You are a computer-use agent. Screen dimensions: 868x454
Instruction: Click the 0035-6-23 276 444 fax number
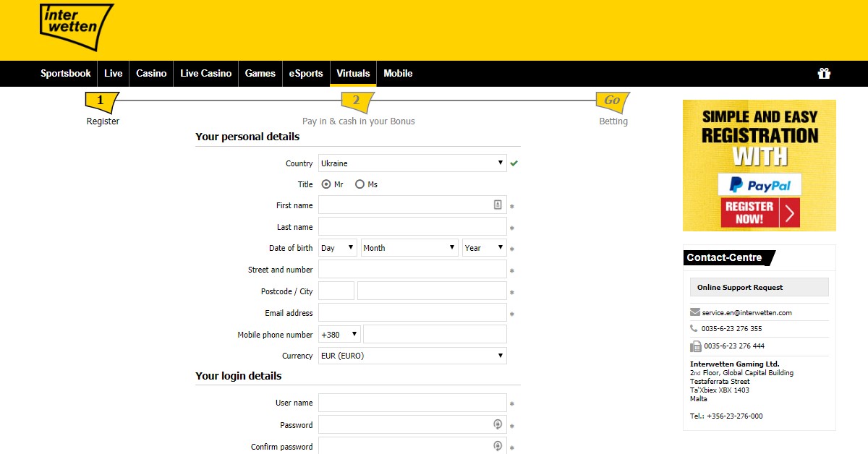click(x=734, y=346)
